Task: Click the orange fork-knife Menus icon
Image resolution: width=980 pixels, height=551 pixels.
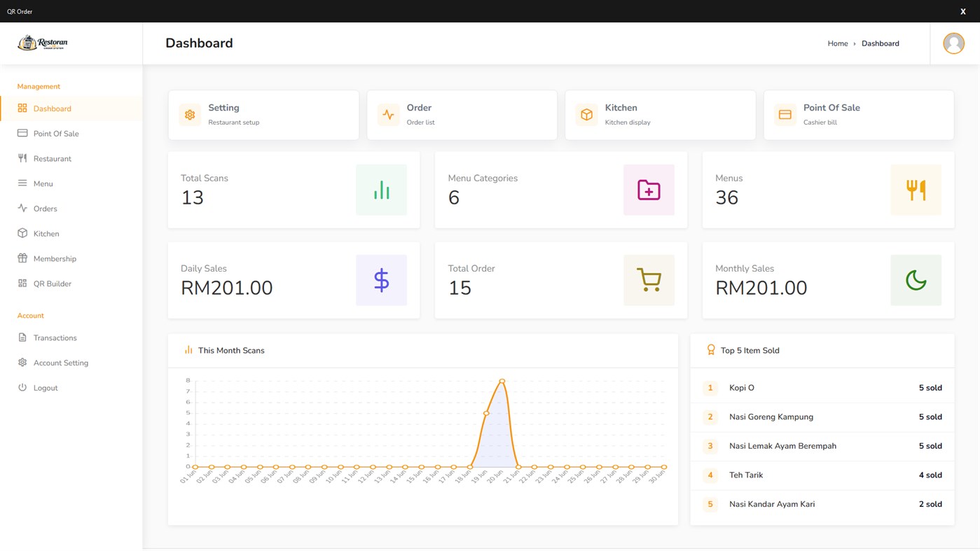Action: tap(916, 190)
